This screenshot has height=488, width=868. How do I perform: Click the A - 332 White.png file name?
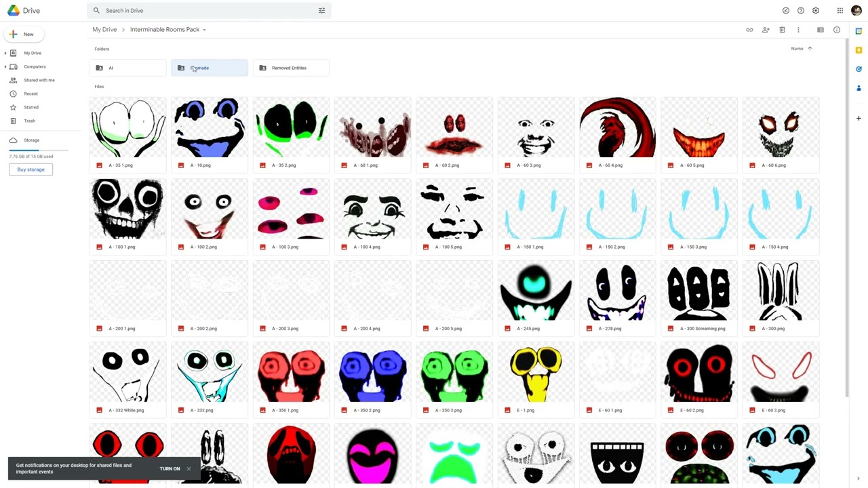pyautogui.click(x=126, y=410)
